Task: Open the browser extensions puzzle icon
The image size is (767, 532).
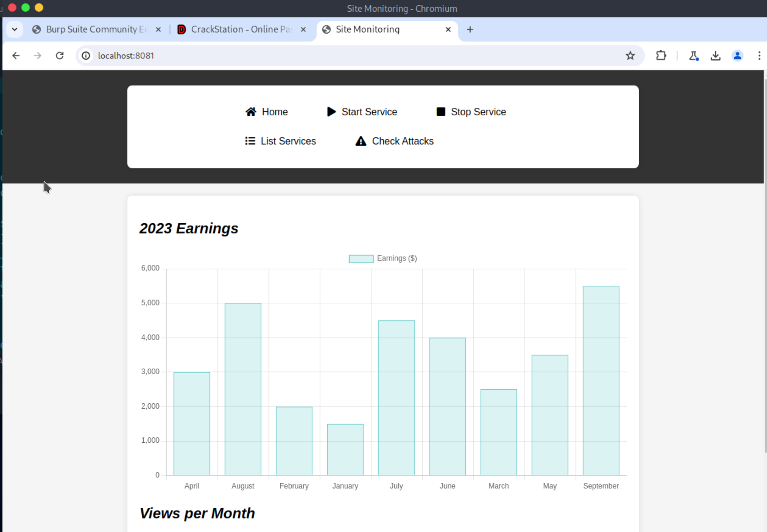Action: point(661,56)
